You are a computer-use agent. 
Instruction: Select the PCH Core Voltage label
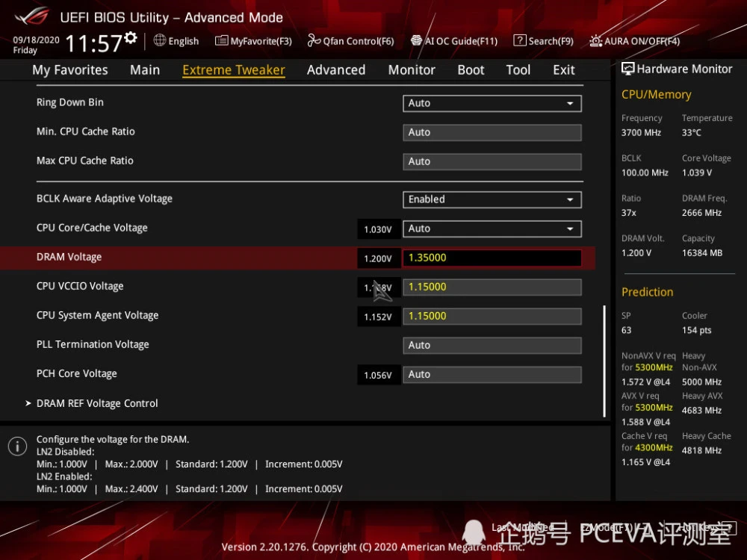(x=77, y=373)
